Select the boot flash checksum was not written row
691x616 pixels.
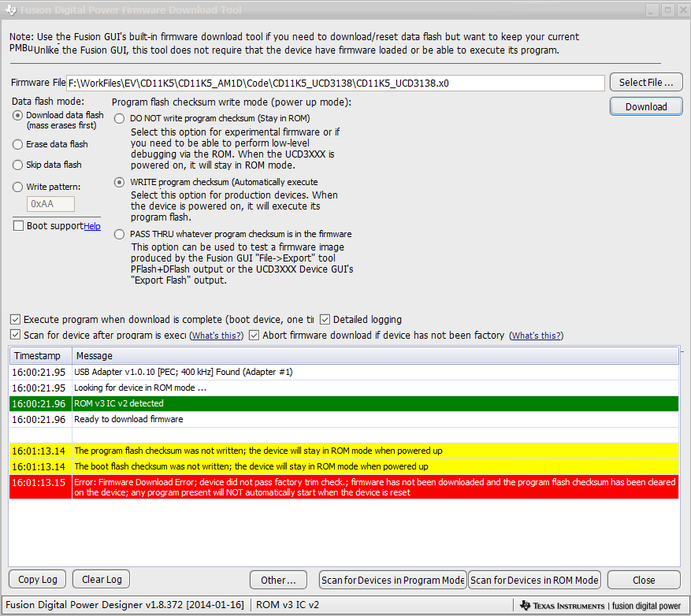344,466
